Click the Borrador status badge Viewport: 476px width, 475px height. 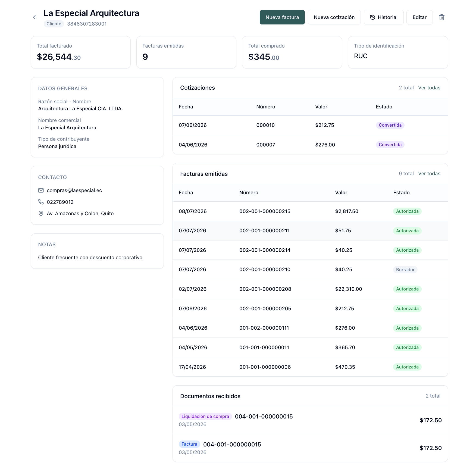point(405,270)
